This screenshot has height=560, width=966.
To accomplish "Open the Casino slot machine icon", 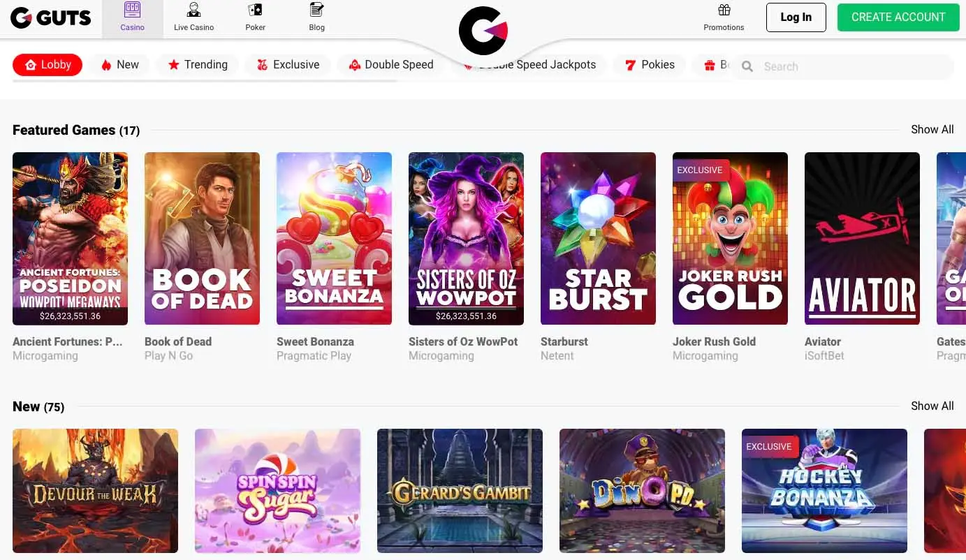I will [132, 10].
